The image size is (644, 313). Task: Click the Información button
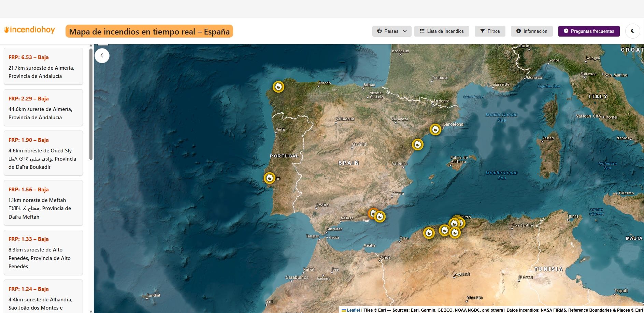point(531,31)
